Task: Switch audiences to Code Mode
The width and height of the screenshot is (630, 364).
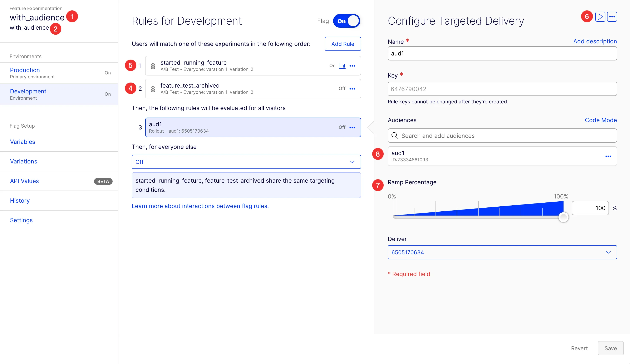Action: pos(600,120)
